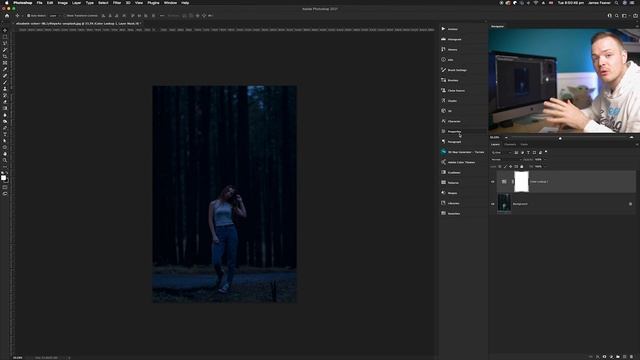Toggle lock all (padlock) in Layers panel

coord(521,167)
